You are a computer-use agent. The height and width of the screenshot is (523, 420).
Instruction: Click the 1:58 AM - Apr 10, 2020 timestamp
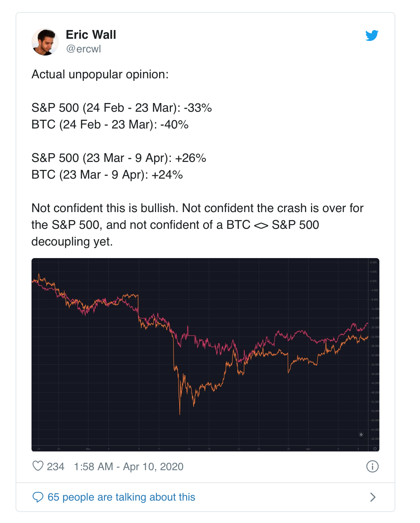point(128,466)
